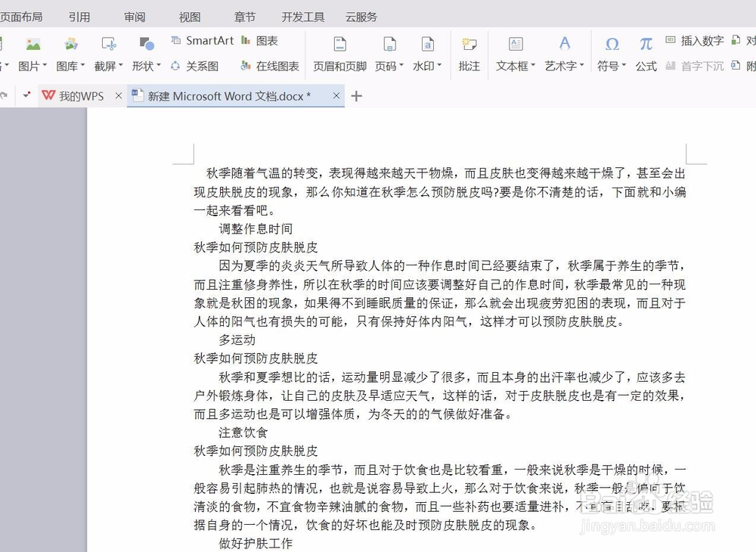Click the heading 多运动
The width and height of the screenshot is (756, 552).
point(237,340)
